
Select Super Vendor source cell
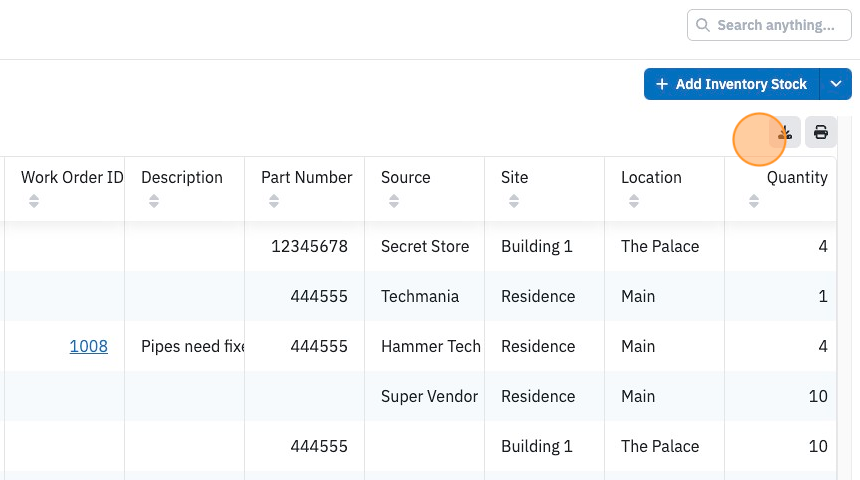tap(425, 396)
